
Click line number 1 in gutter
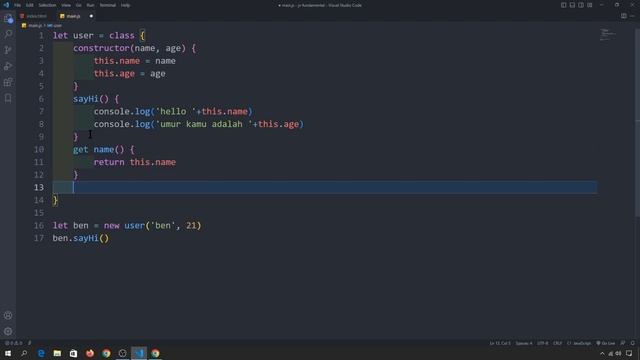tap(41, 36)
